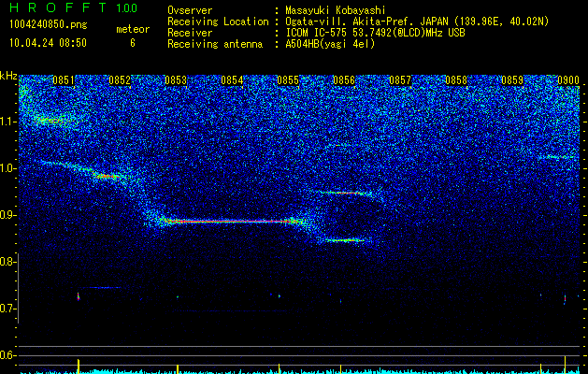Click the 0.7 frequency axis label

point(7,309)
